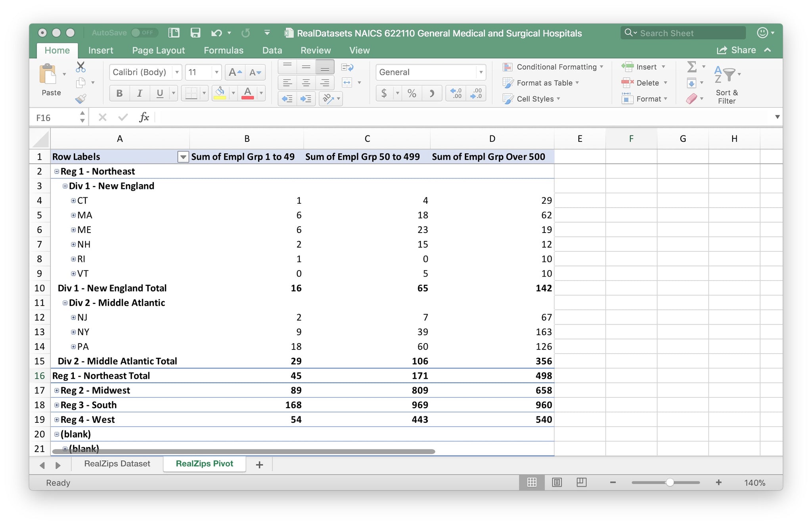812x525 pixels.
Task: Click the Cut scissors icon
Action: tap(80, 67)
